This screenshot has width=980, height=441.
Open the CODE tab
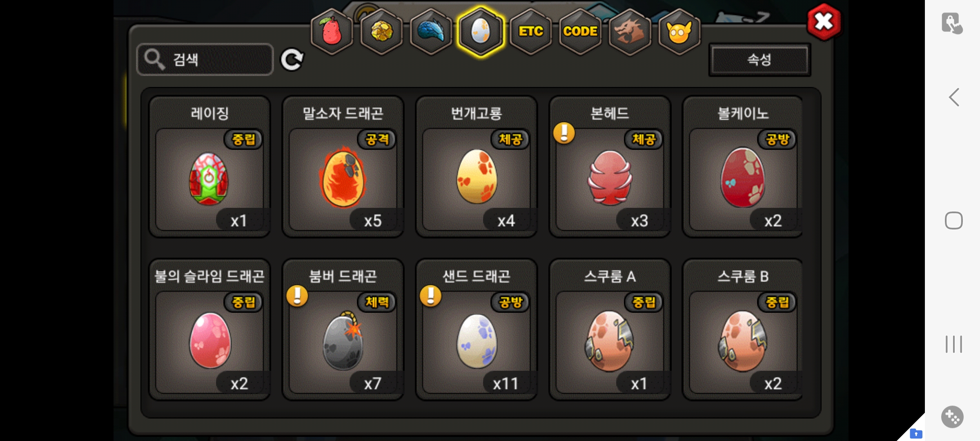pyautogui.click(x=580, y=31)
